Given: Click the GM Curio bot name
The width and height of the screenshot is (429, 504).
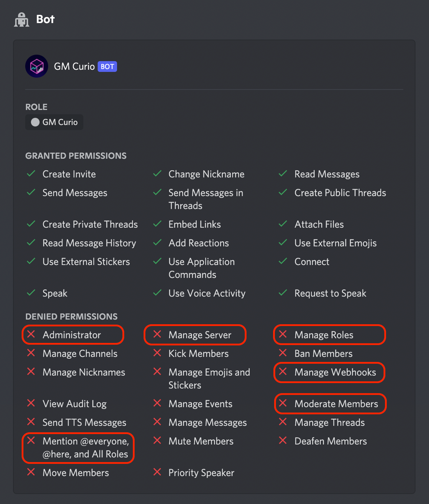Looking at the screenshot, I should coord(74,66).
